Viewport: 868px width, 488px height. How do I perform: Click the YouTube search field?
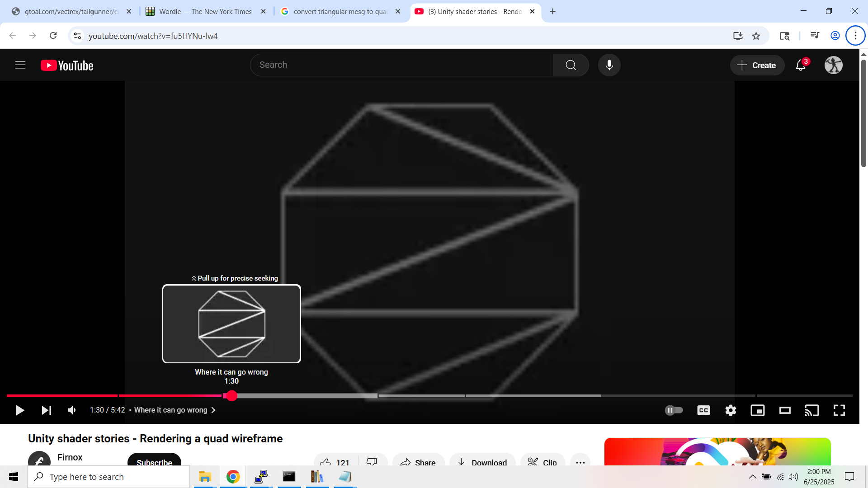click(401, 65)
